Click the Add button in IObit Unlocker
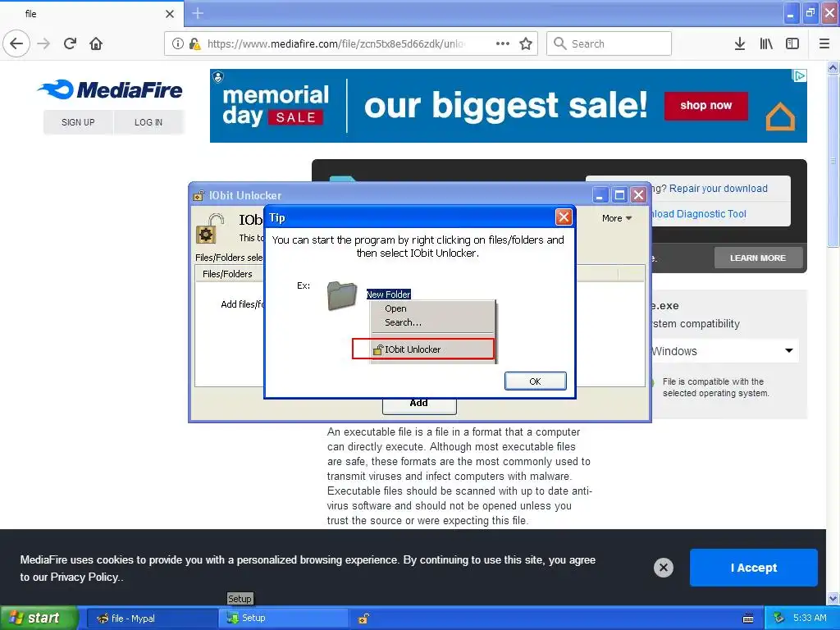 pos(419,404)
